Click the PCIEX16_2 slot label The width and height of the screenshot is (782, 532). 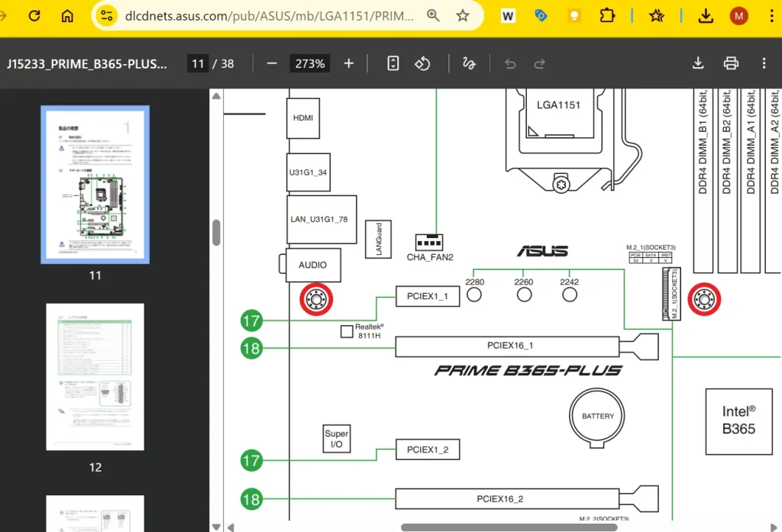(499, 499)
